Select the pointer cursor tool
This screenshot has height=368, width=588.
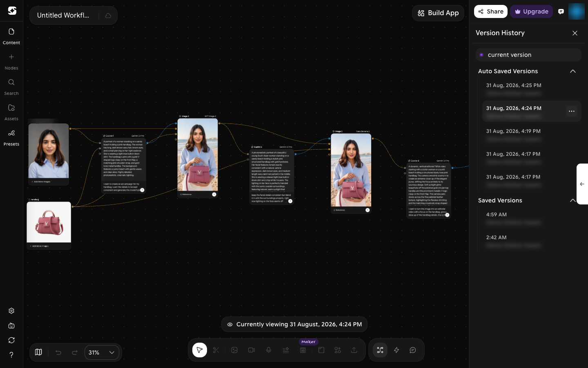pos(200,350)
